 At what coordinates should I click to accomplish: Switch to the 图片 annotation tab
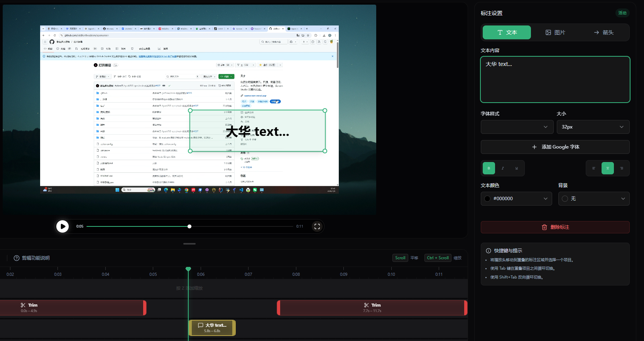(555, 32)
